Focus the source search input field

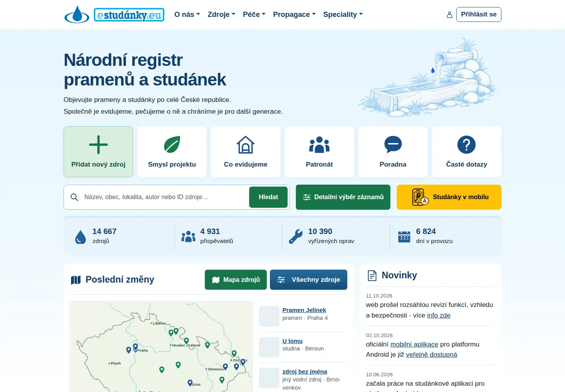[x=165, y=197]
